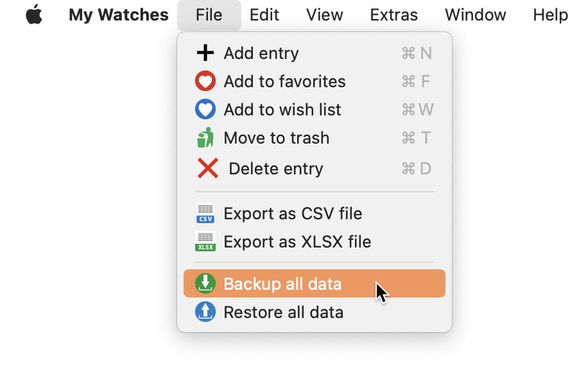Open the My Watches application menu
The image size is (588, 377).
pyautogui.click(x=119, y=15)
